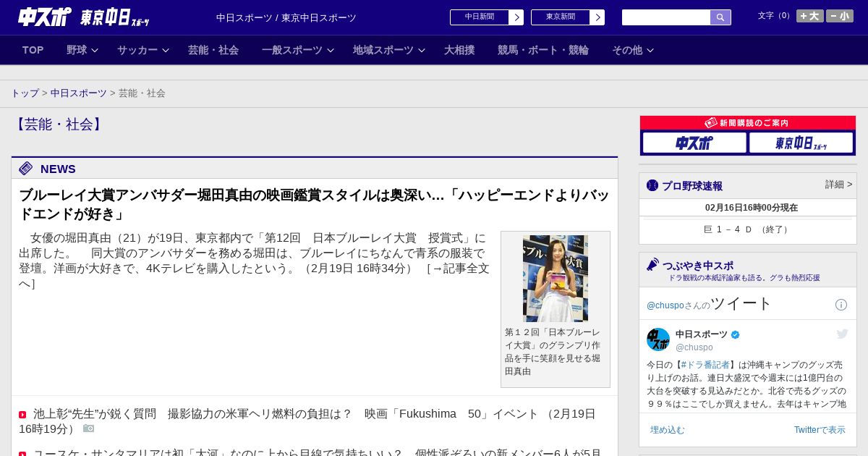The height and width of the screenshot is (456, 868).
Task: Open the ブルーレイ大賞アンバサダー堀田真由 headline
Action: coord(314,205)
